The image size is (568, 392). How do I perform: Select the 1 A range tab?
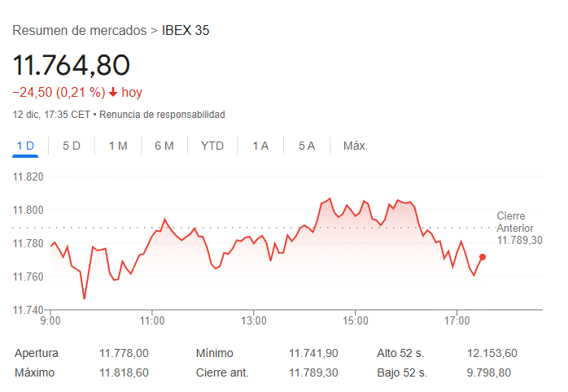pos(260,146)
